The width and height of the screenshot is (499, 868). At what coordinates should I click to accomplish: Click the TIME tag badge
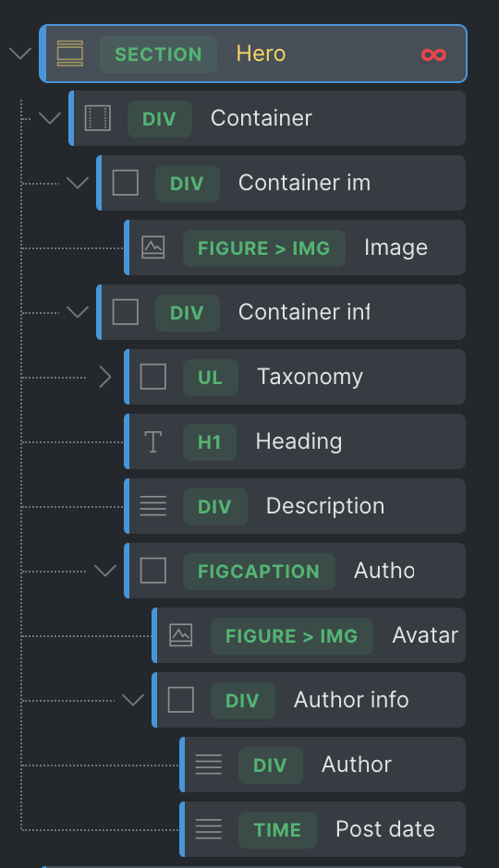[277, 830]
